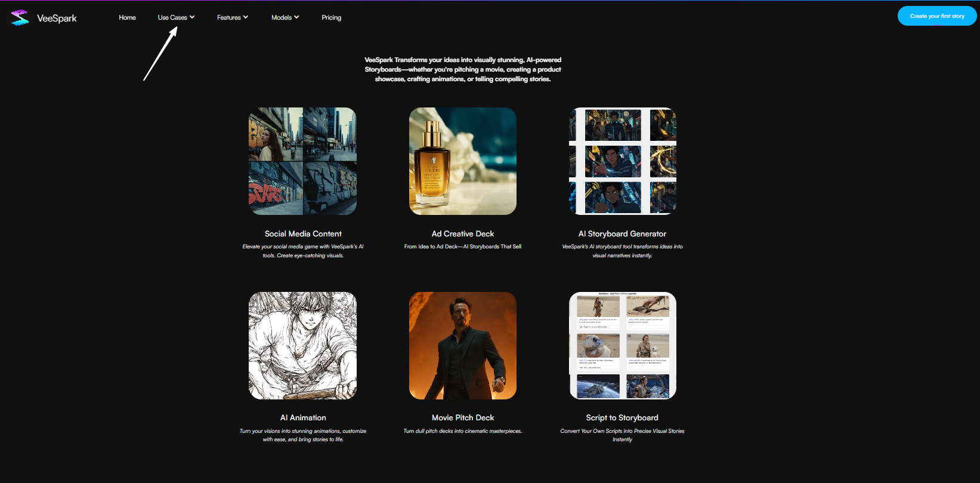Image resolution: width=980 pixels, height=483 pixels.
Task: Click "From Idea to Ad Deck" description text
Action: [x=463, y=247]
